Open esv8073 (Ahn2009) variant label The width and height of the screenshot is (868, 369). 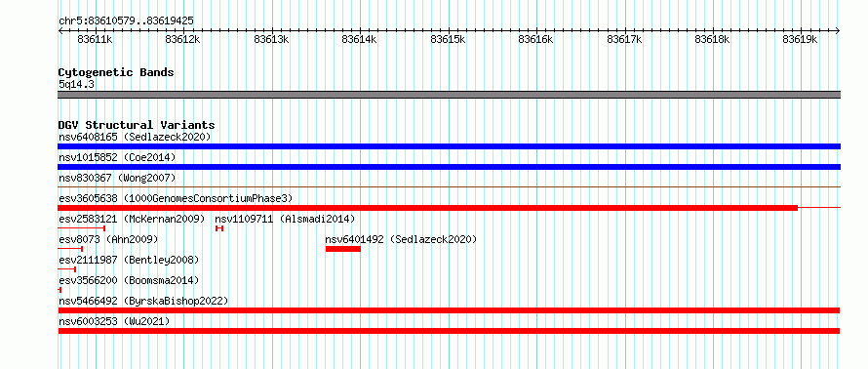[x=108, y=239]
